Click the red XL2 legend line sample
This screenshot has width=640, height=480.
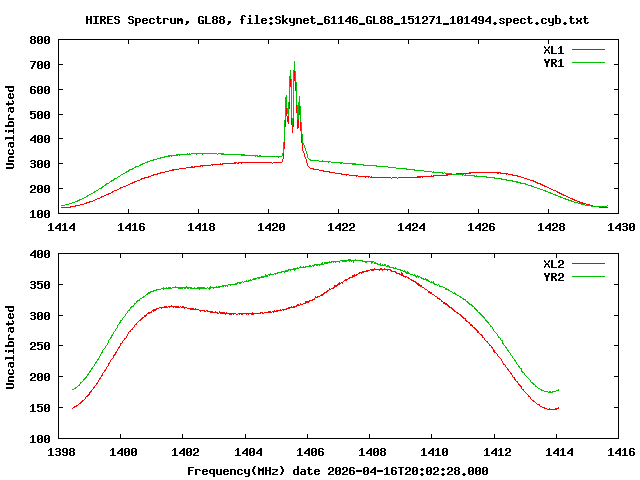click(588, 264)
